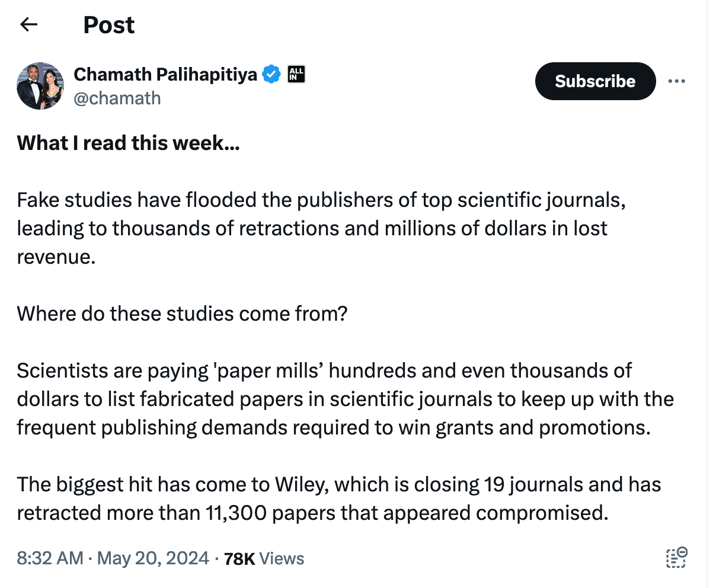Image resolution: width=716 pixels, height=588 pixels.
Task: Click the 'Scientists are paying' paragraph
Action: pos(344,399)
